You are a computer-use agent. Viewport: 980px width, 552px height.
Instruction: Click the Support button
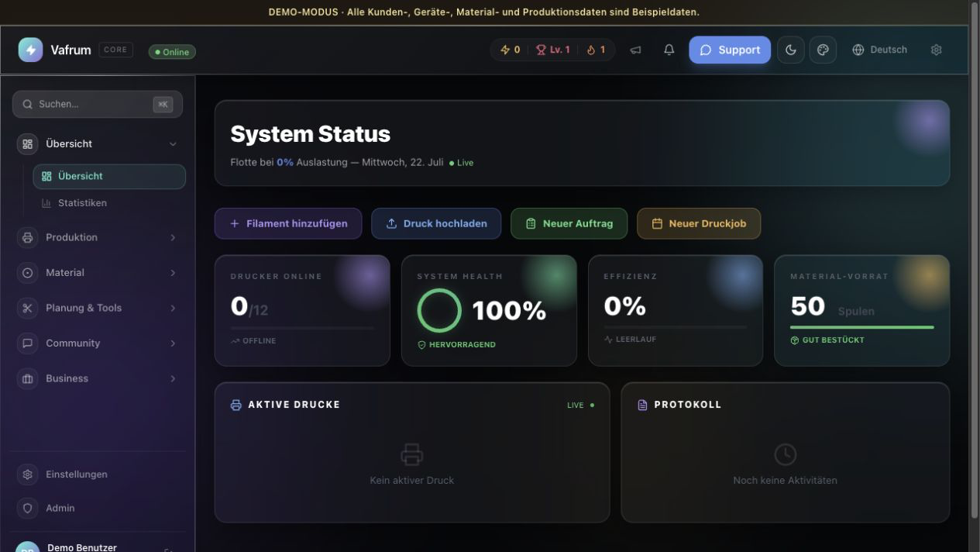point(730,50)
